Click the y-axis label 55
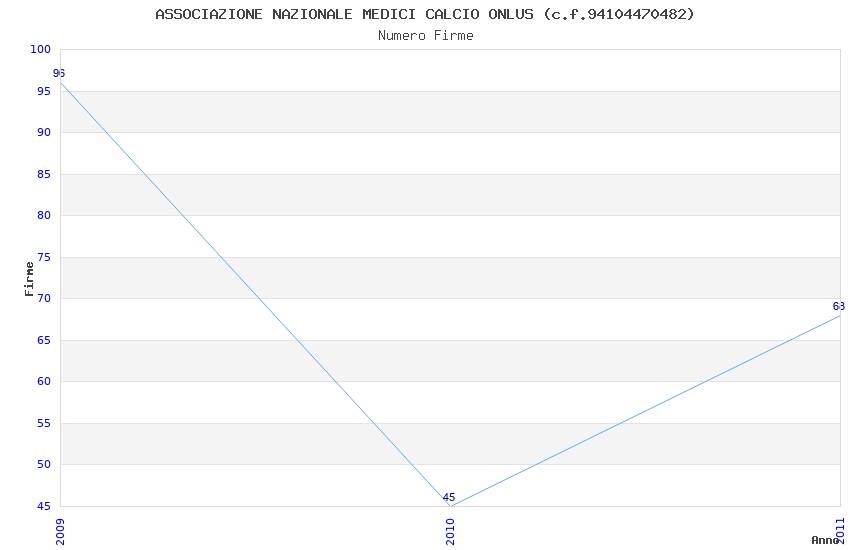Image resolution: width=850 pixels, height=550 pixels. pyautogui.click(x=44, y=423)
